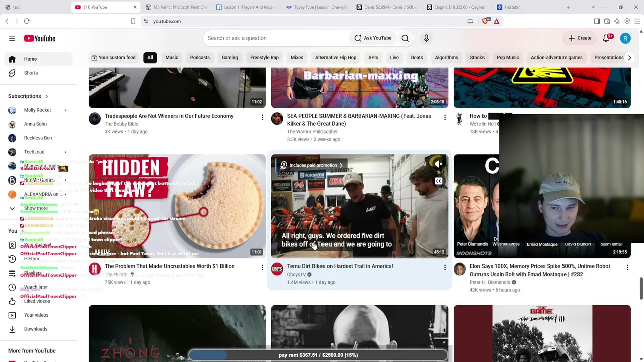Open the Brave VPN shield icon
Screen dimensions: 644x362
point(627,21)
